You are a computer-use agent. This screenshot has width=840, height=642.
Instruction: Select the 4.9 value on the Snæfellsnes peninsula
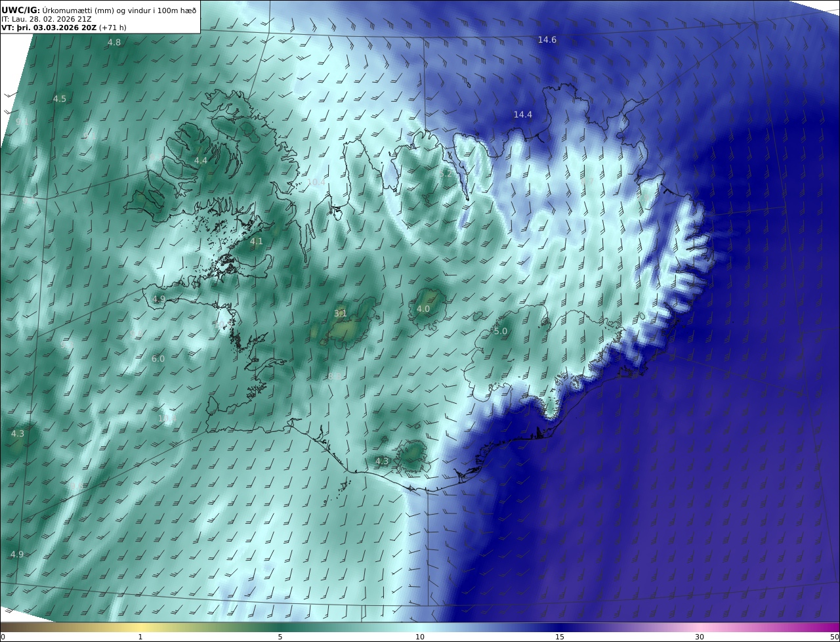coord(159,299)
